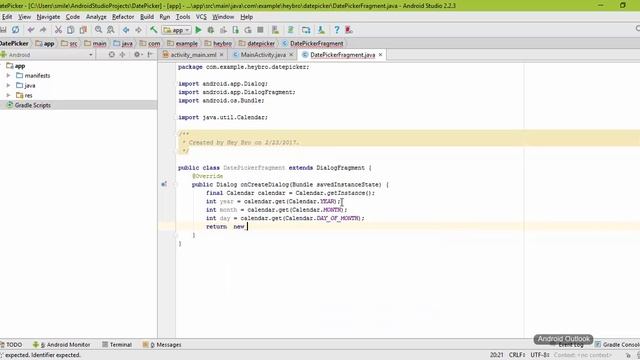This screenshot has width=640, height=360.
Task: Sync Project with Gradle Files icon
Action: (291, 30)
